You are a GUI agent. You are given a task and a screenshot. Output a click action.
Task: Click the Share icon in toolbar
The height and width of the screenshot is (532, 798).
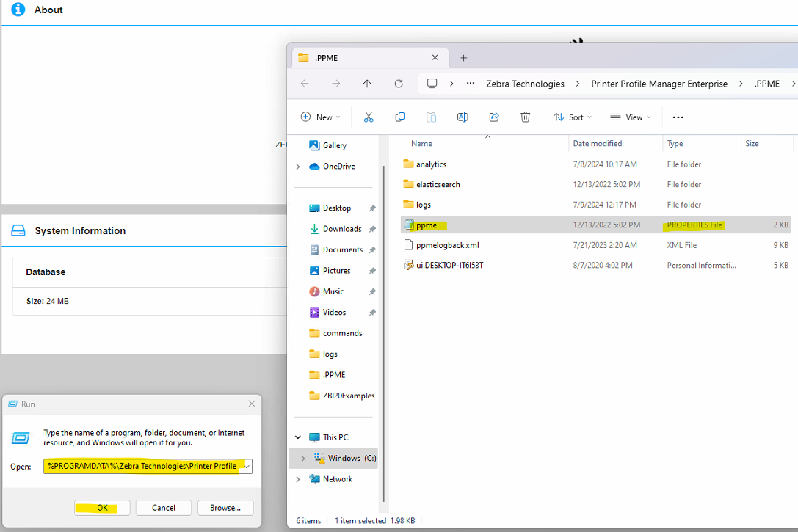click(x=493, y=117)
